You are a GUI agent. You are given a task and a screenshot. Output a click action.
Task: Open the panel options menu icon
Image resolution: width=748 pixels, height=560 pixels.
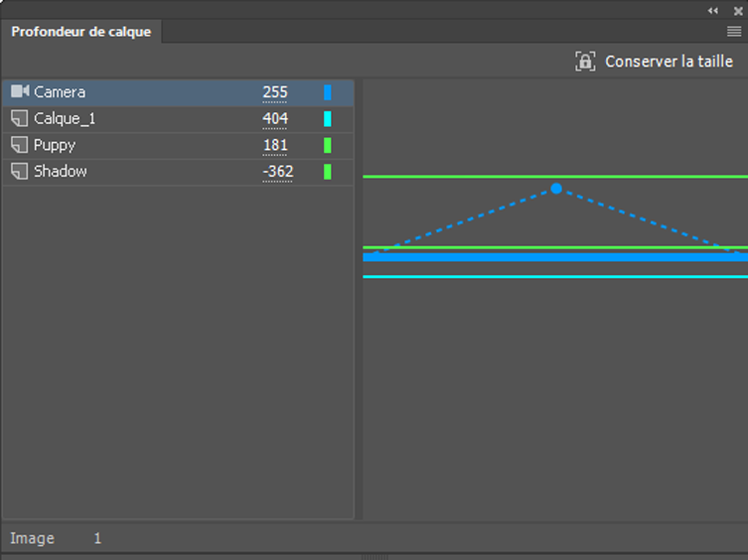pyautogui.click(x=734, y=32)
